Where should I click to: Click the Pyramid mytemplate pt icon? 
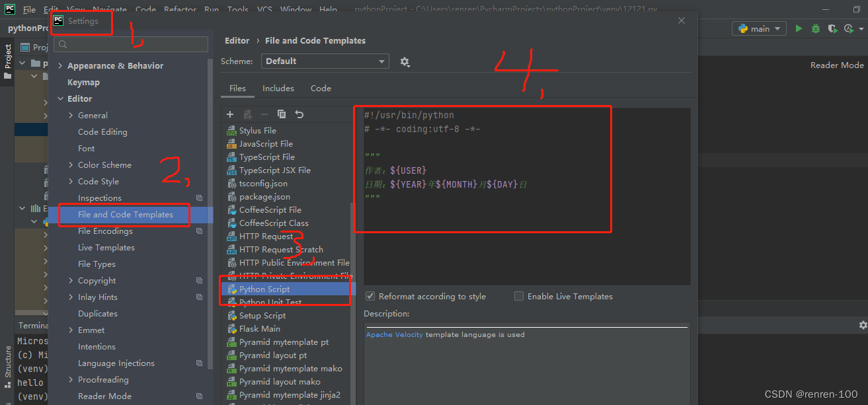231,342
